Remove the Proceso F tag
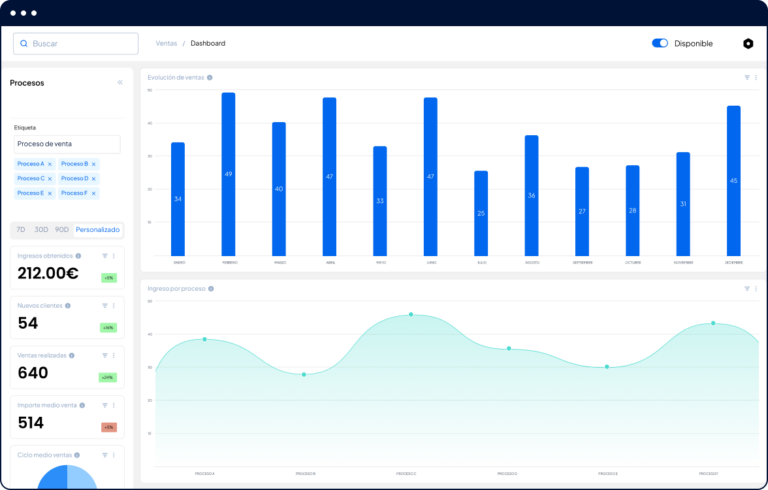 pyautogui.click(x=94, y=194)
